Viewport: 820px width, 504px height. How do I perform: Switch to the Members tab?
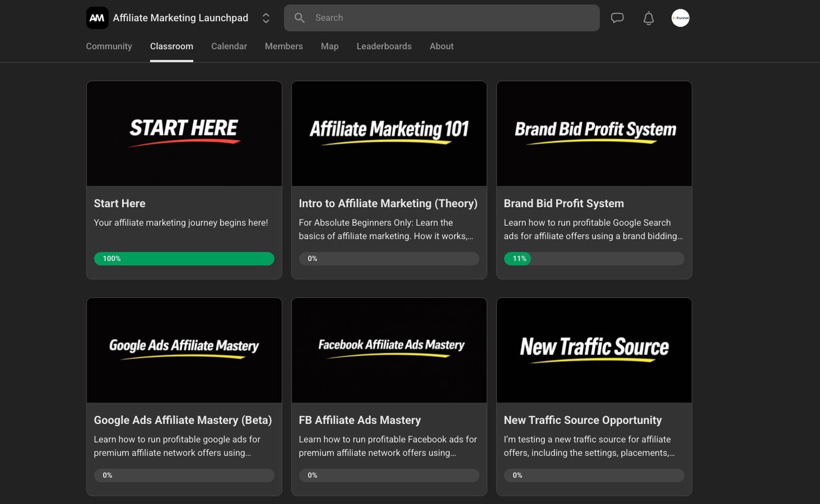(x=283, y=46)
